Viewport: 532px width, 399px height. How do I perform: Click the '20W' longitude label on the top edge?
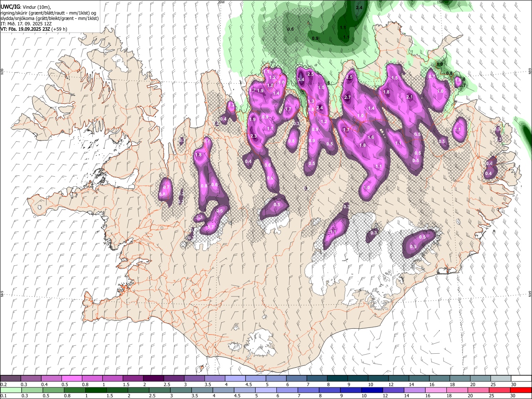click(x=221, y=2)
